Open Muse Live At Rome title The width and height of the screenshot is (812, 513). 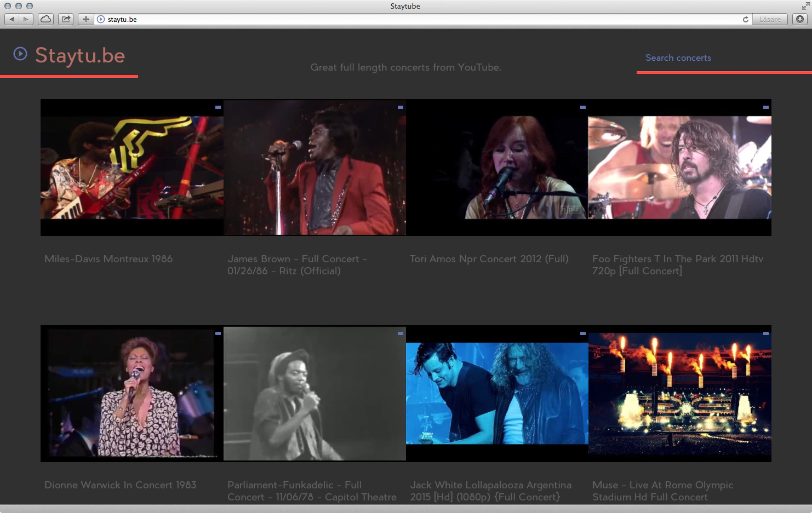tap(662, 491)
